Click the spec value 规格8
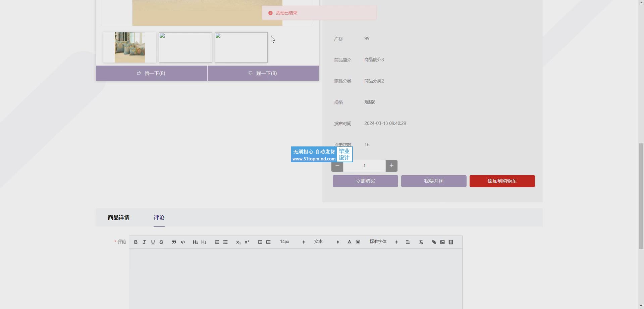Viewport: 644px width, 309px height. click(370, 102)
